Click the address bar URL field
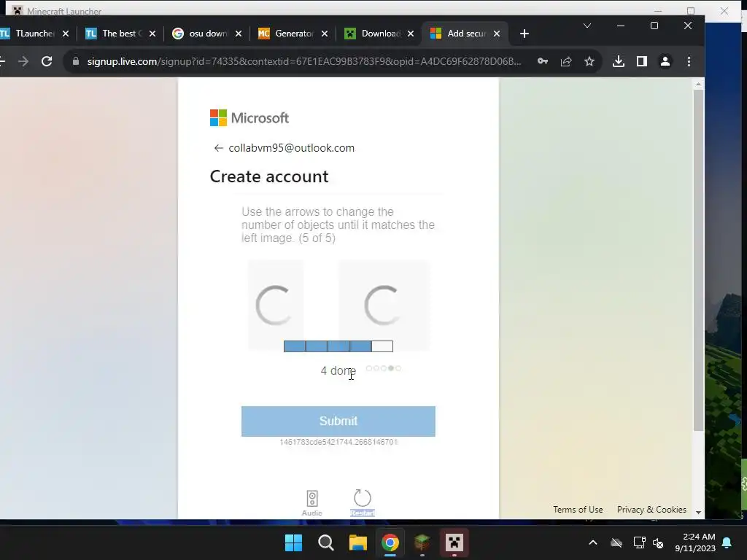This screenshot has height=560, width=747. point(304,61)
